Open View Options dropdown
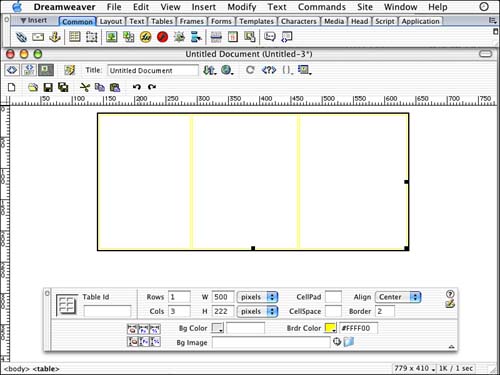The height and width of the screenshot is (375, 500). [x=305, y=70]
